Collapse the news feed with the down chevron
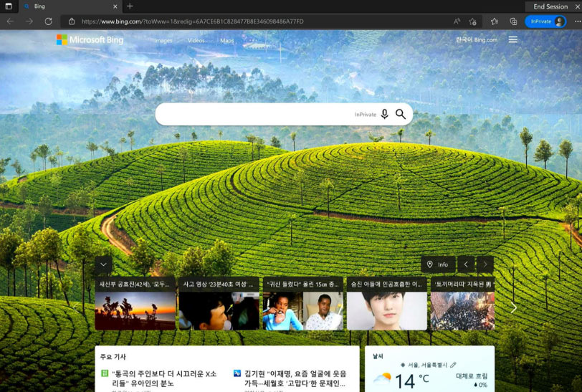 pos(104,264)
